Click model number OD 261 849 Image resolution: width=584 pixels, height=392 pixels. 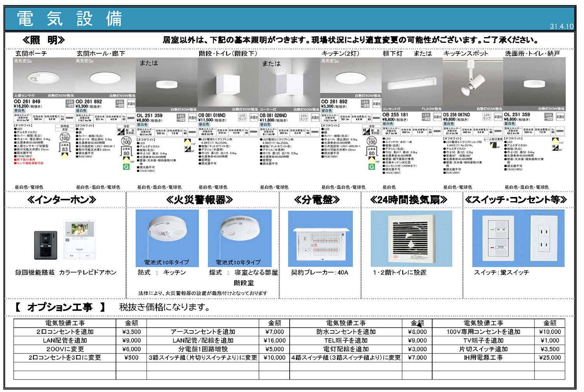point(27,102)
